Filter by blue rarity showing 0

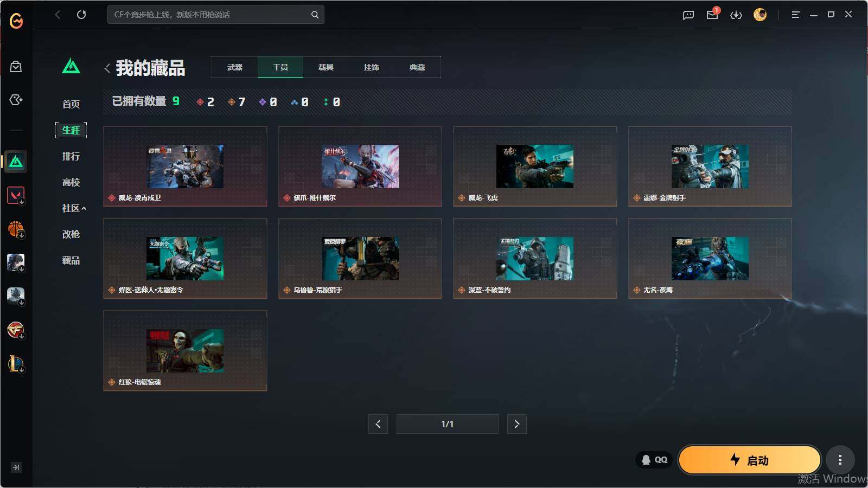point(300,102)
